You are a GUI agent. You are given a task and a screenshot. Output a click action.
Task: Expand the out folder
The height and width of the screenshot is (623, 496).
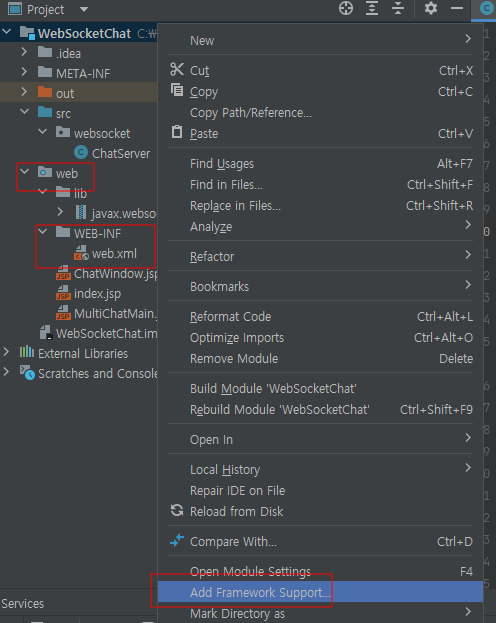click(x=24, y=91)
